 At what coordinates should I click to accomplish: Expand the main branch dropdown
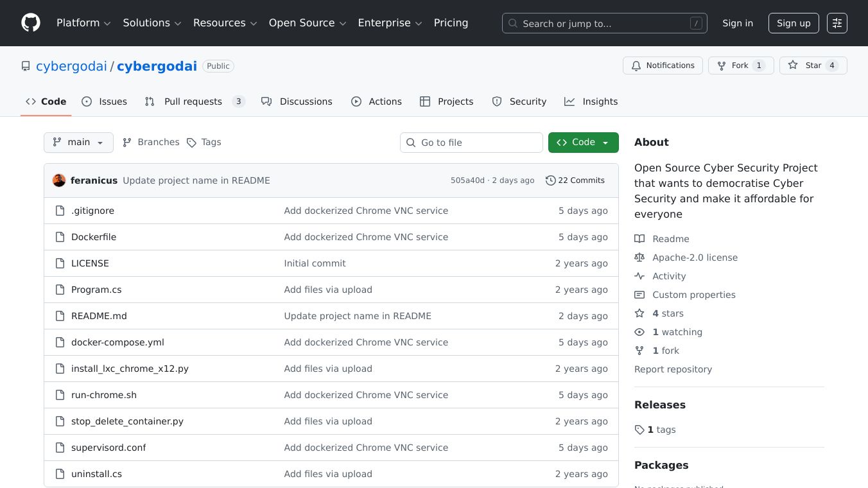[78, 143]
